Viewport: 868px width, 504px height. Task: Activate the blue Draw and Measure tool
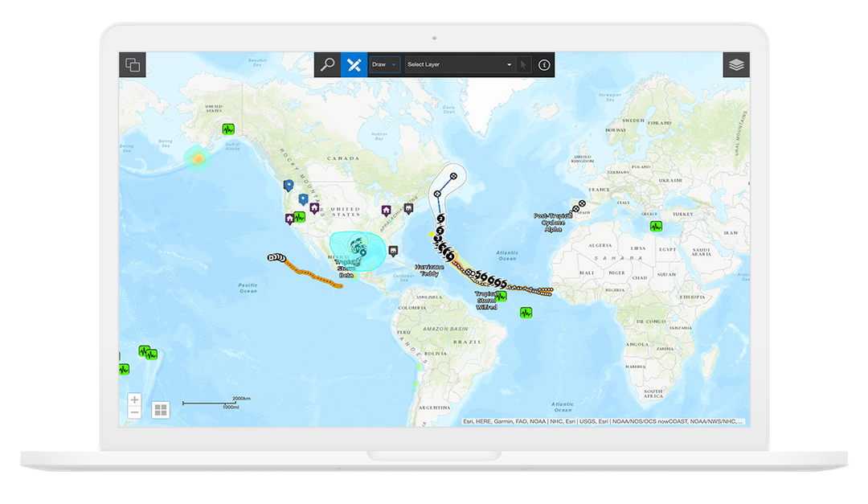[x=353, y=64]
